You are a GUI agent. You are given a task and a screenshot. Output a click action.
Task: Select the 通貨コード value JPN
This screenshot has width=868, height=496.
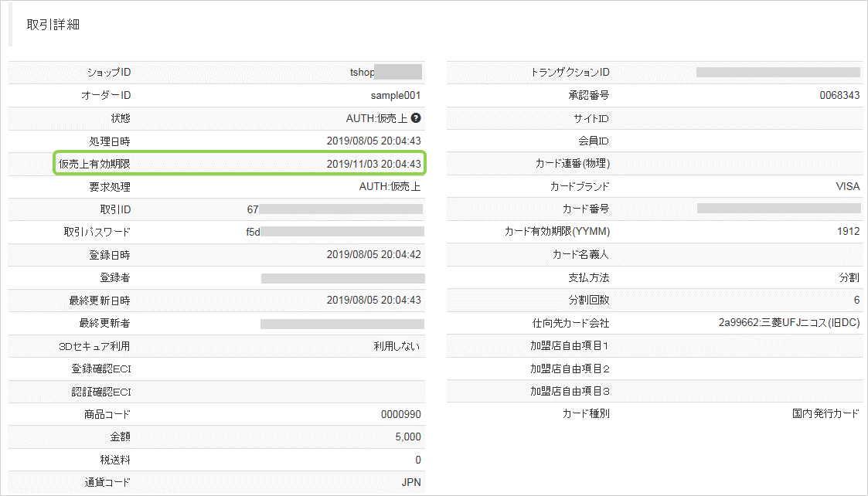tap(411, 482)
